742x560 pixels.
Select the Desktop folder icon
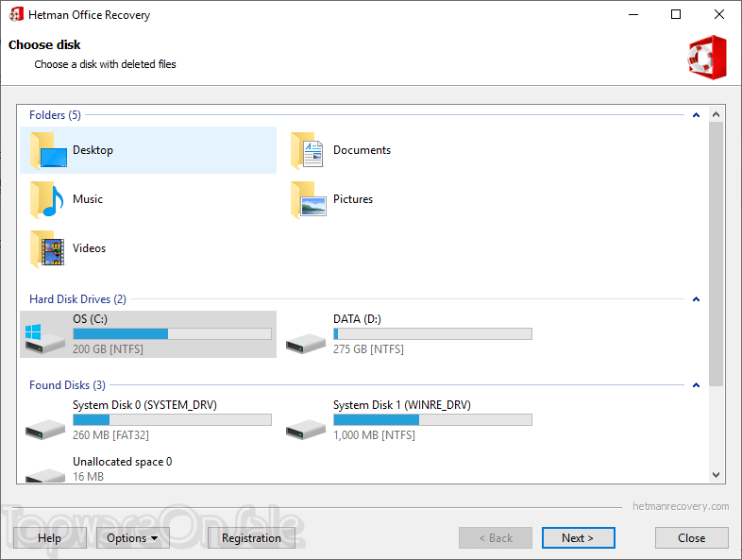click(48, 150)
